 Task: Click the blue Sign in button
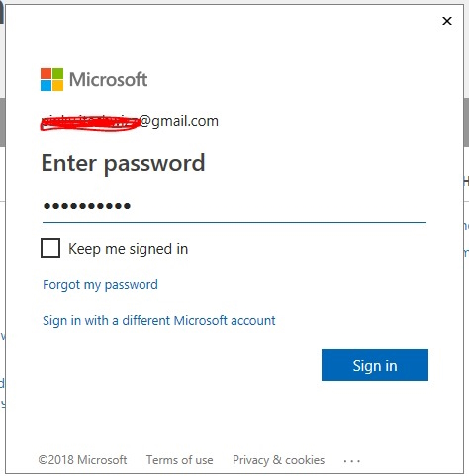click(375, 365)
